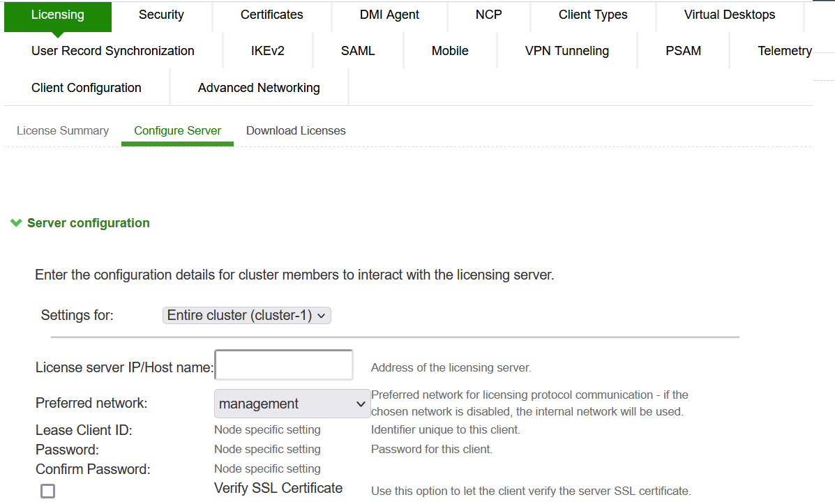Select the IKEv2 tab
Image resolution: width=835 pixels, height=504 pixels.
pyautogui.click(x=268, y=51)
